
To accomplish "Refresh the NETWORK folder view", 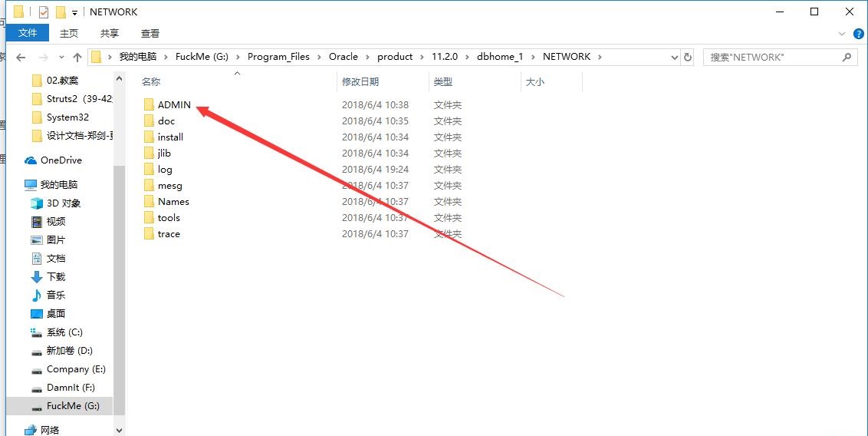I will coord(688,57).
